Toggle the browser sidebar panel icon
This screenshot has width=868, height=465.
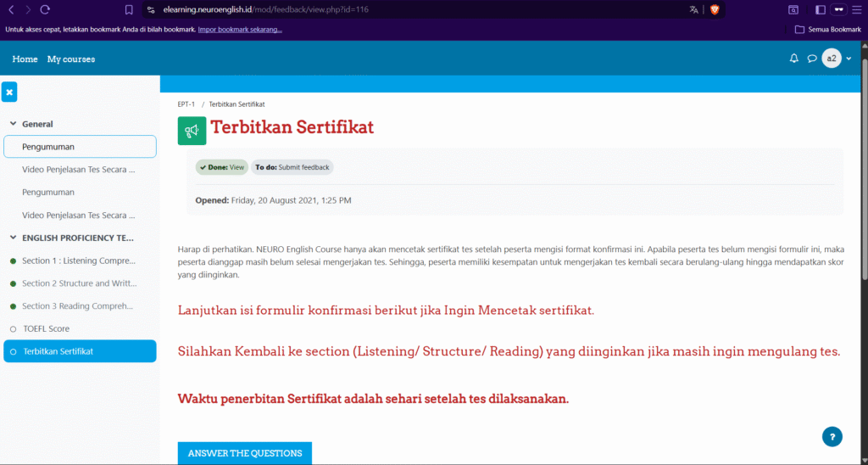(x=820, y=9)
